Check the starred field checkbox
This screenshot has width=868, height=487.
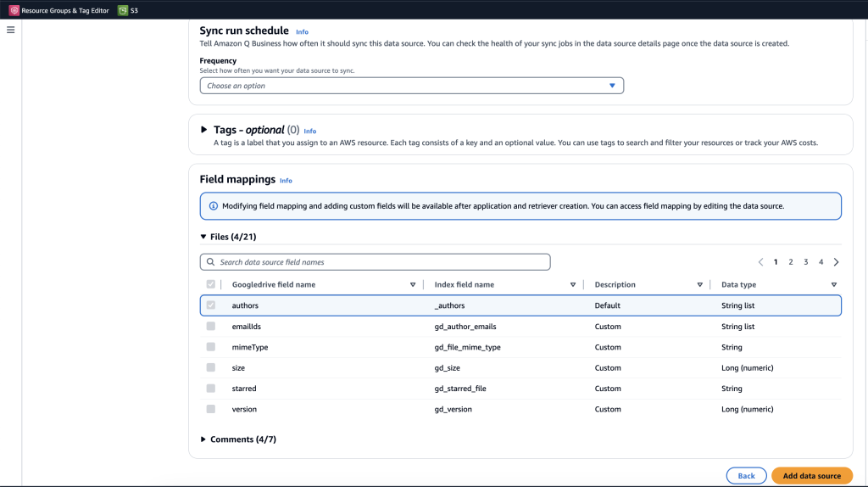[x=211, y=389]
